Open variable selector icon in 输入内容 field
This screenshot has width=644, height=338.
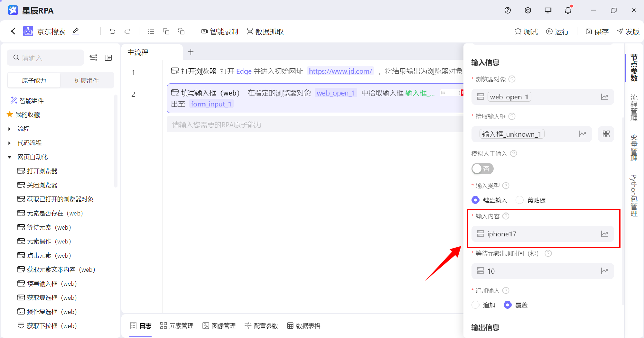pos(605,234)
